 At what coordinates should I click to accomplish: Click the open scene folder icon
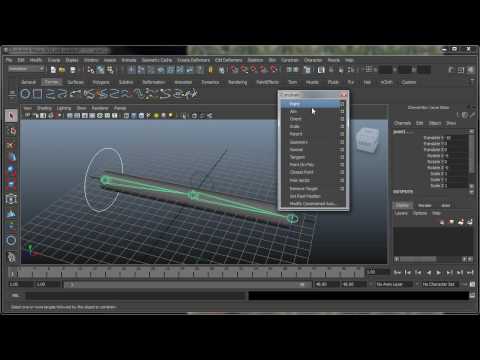(x=62, y=70)
